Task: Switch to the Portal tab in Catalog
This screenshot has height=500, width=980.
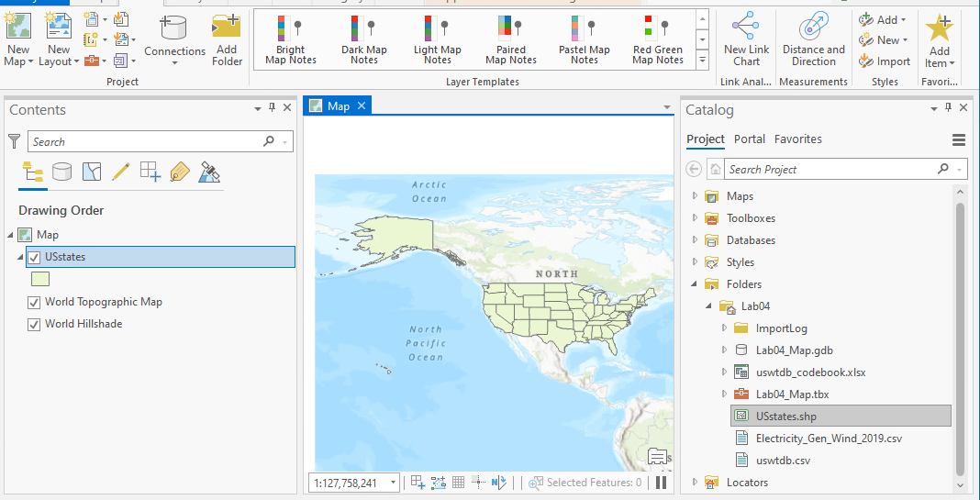Action: click(x=750, y=139)
